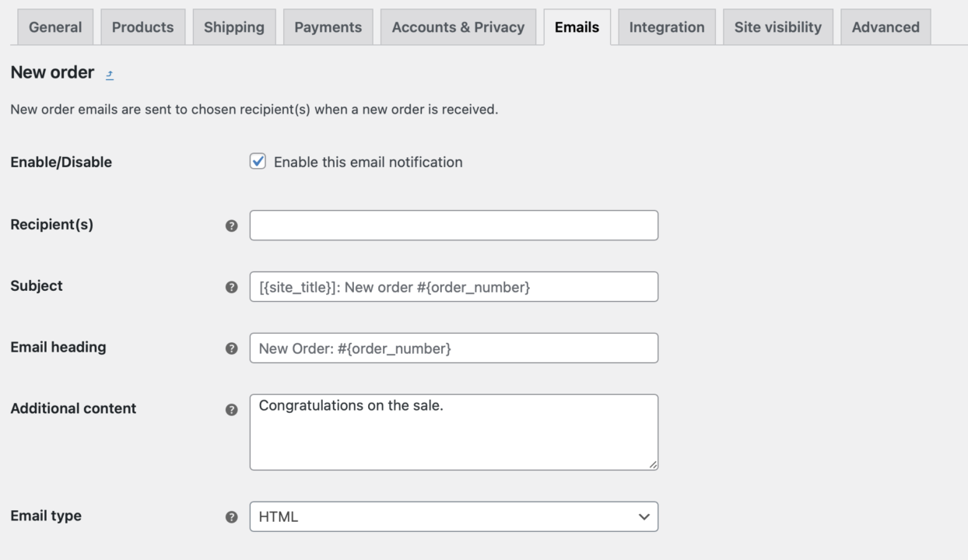Click inside the empty Recipient(s) field
Screen dimensions: 968x560
(454, 225)
